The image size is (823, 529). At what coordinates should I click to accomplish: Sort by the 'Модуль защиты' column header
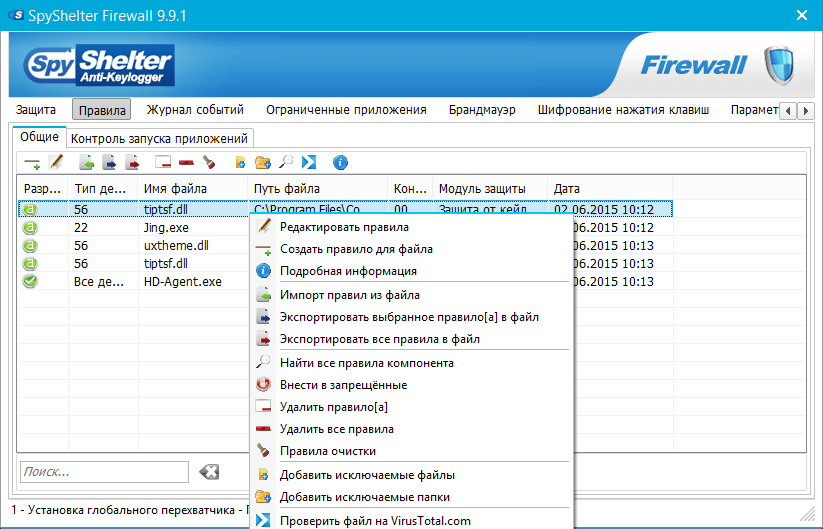[x=490, y=188]
